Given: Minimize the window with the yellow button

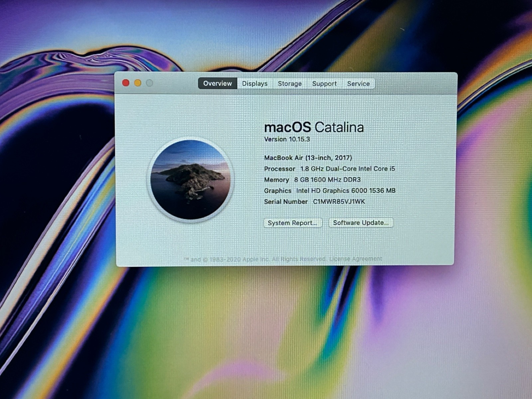Looking at the screenshot, I should coord(138,83).
